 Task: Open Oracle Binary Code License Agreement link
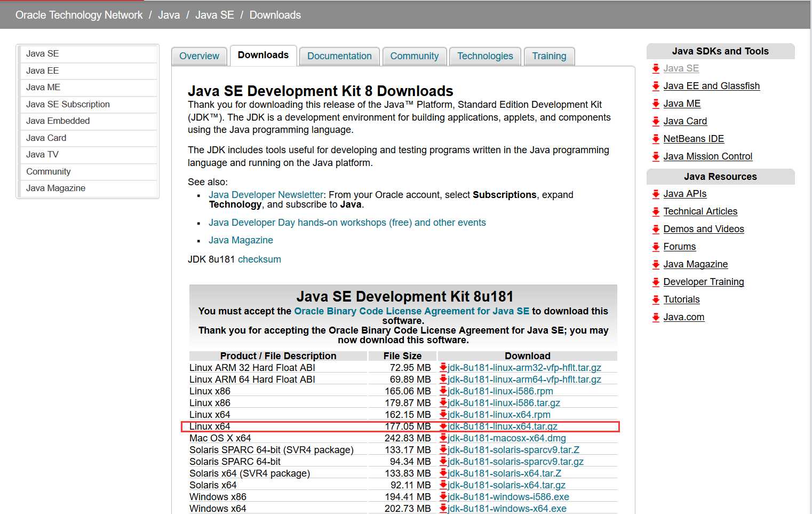point(411,311)
